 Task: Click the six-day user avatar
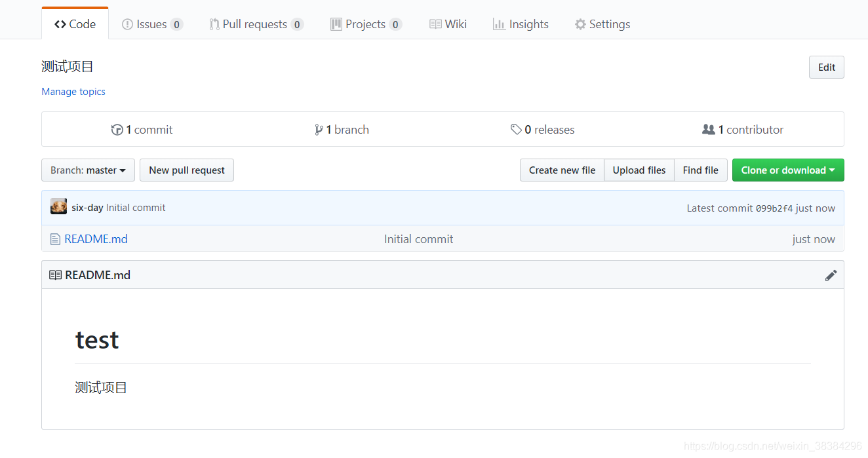(58, 207)
